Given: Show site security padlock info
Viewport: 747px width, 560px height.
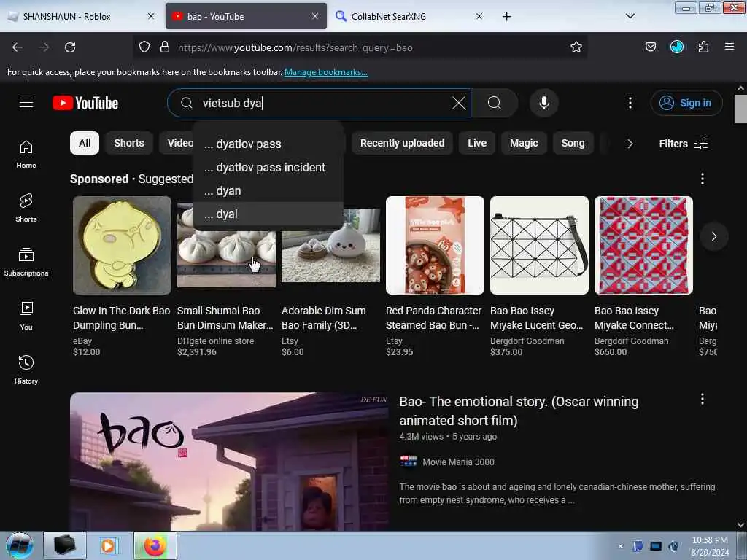Looking at the screenshot, I should point(165,47).
